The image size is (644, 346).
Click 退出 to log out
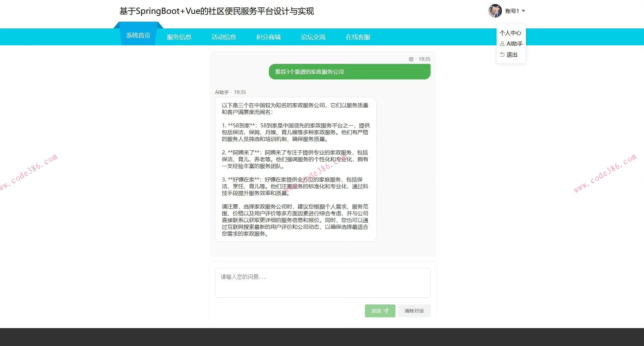click(x=511, y=54)
